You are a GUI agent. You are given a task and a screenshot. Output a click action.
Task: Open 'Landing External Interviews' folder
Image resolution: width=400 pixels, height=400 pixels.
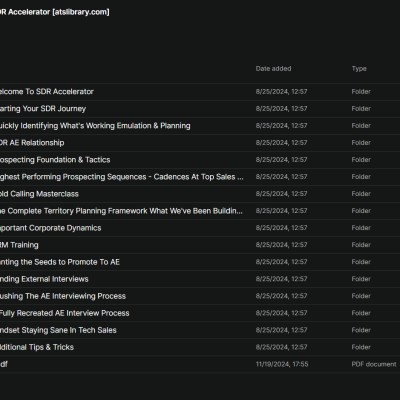click(x=200, y=279)
